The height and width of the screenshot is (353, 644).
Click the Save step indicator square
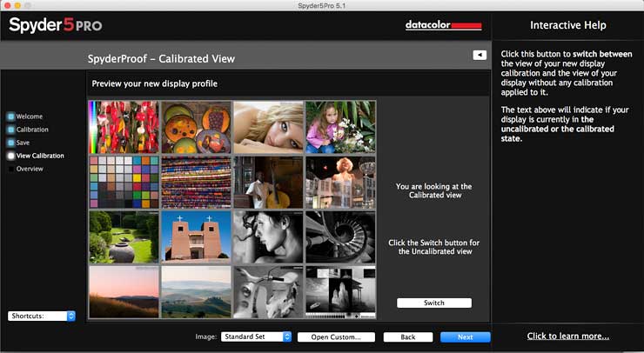(11, 143)
